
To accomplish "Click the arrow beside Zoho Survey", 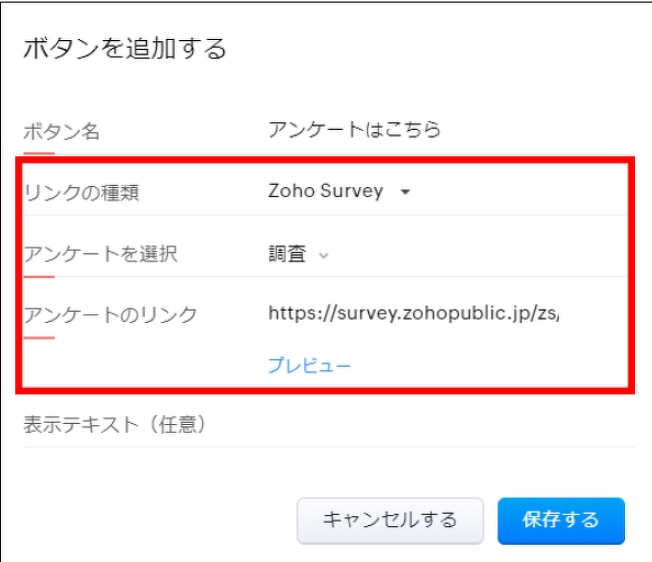I will click(405, 192).
